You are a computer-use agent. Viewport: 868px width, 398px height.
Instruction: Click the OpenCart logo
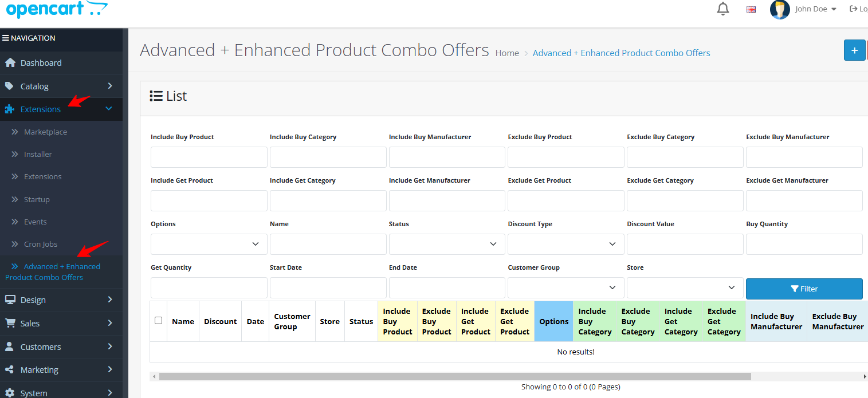pyautogui.click(x=57, y=9)
